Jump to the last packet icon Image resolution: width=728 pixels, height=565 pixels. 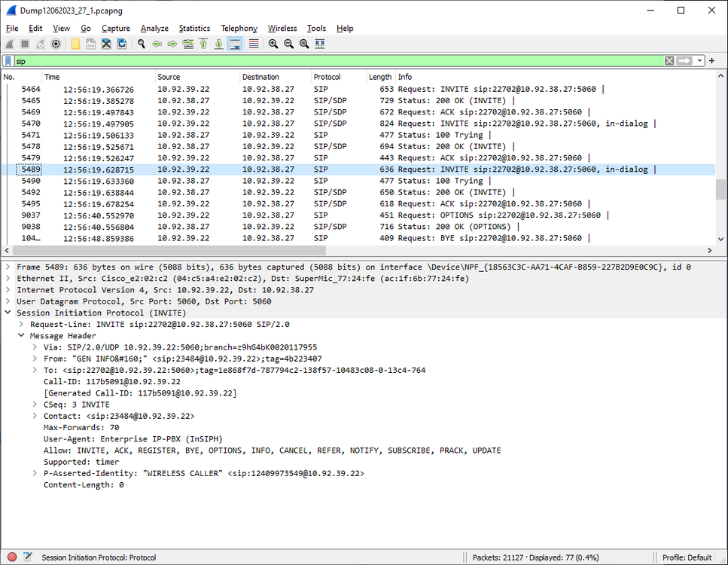point(219,44)
